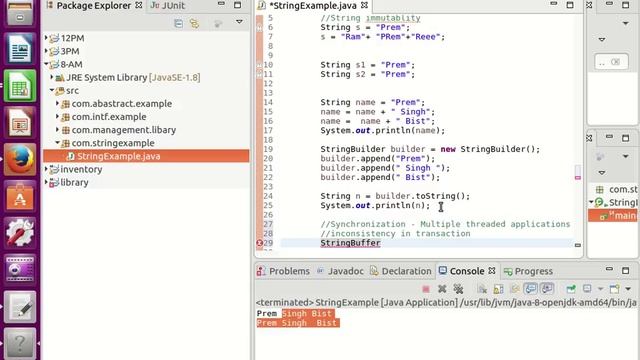Maximize the Console view
The image size is (640, 360).
coord(625,270)
